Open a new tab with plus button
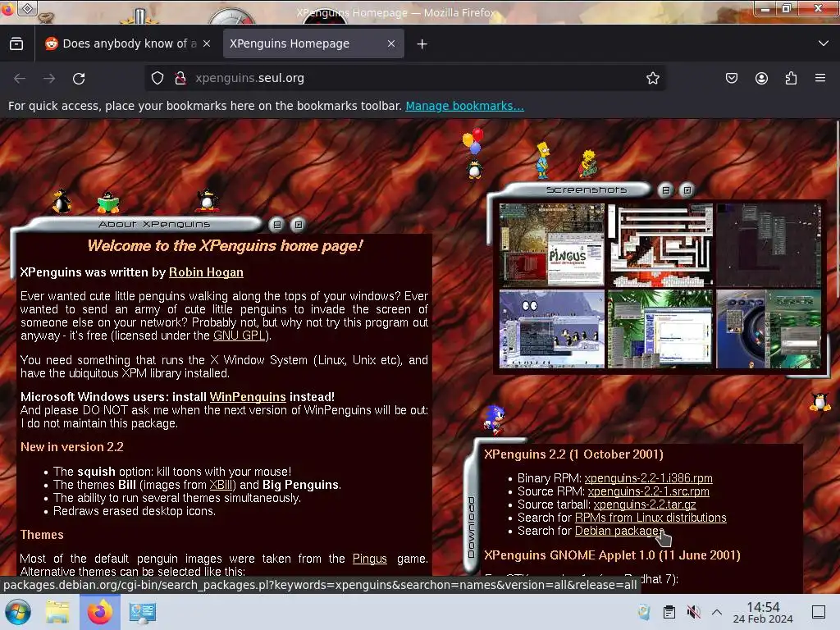This screenshot has width=840, height=630. pos(422,44)
